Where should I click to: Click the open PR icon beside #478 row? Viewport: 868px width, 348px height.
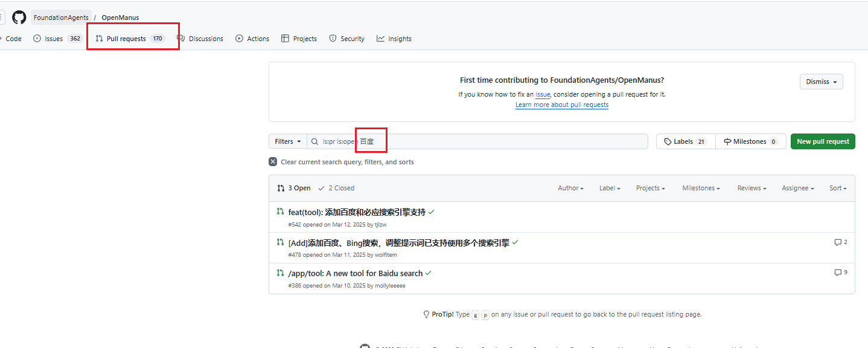[x=280, y=242]
